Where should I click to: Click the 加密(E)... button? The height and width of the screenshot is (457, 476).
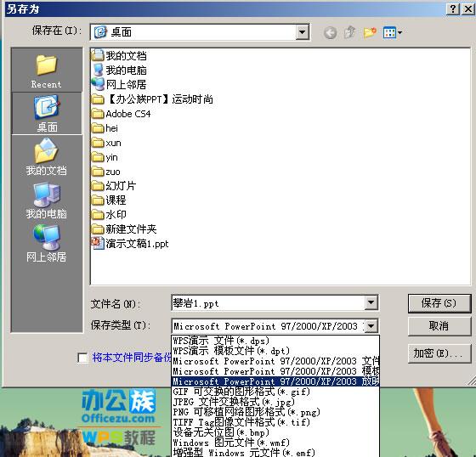pyautogui.click(x=439, y=353)
